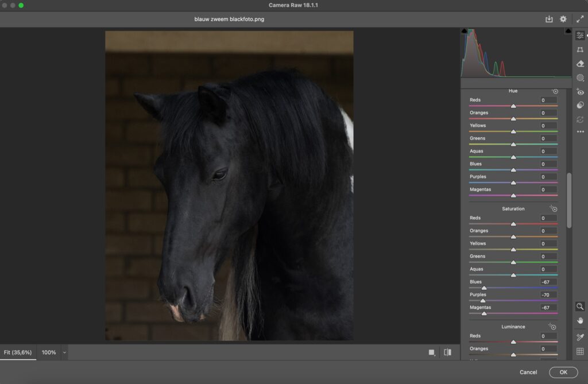Viewport: 588px width, 384px height.
Task: Toggle the color sampler eyedropper overlay
Action: [x=580, y=338]
